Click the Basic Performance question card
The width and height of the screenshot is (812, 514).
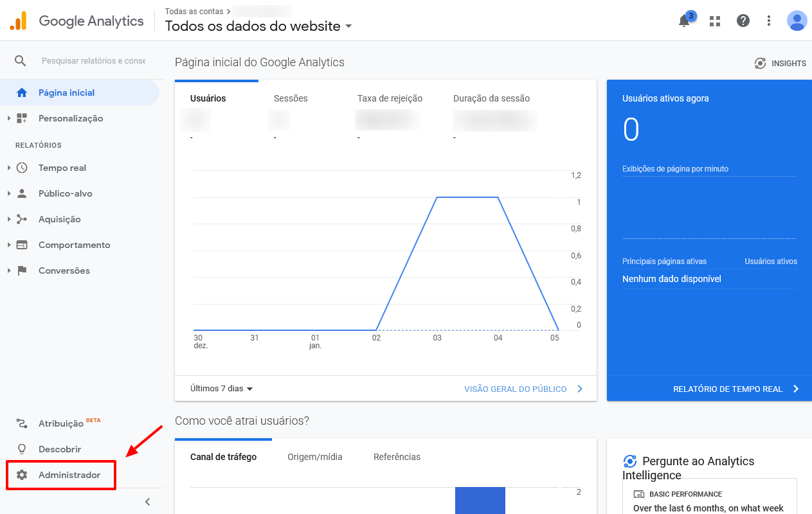709,497
